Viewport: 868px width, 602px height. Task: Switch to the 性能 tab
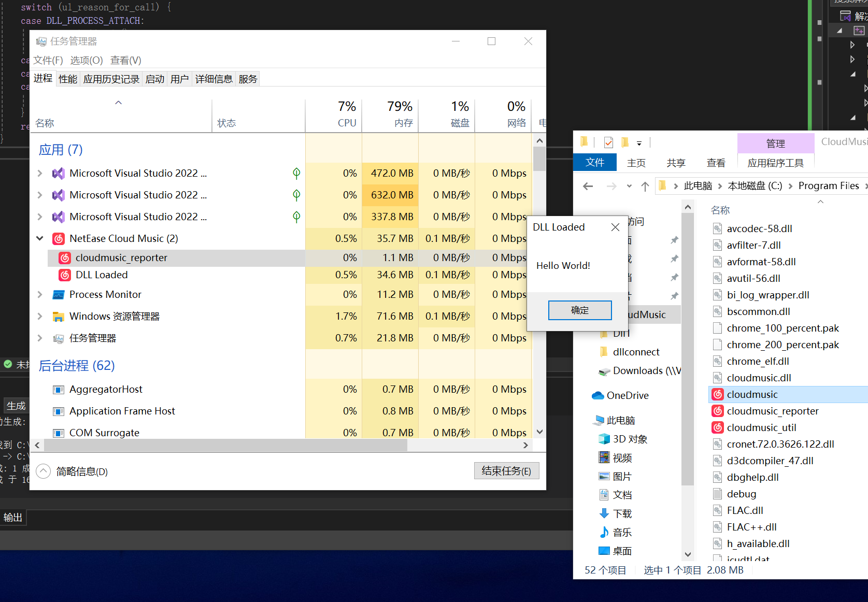click(68, 79)
